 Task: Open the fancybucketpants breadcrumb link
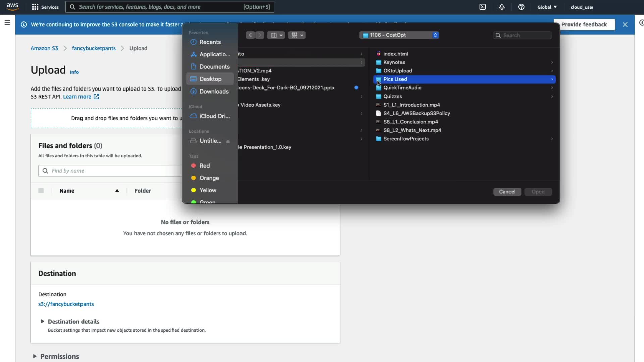94,48
